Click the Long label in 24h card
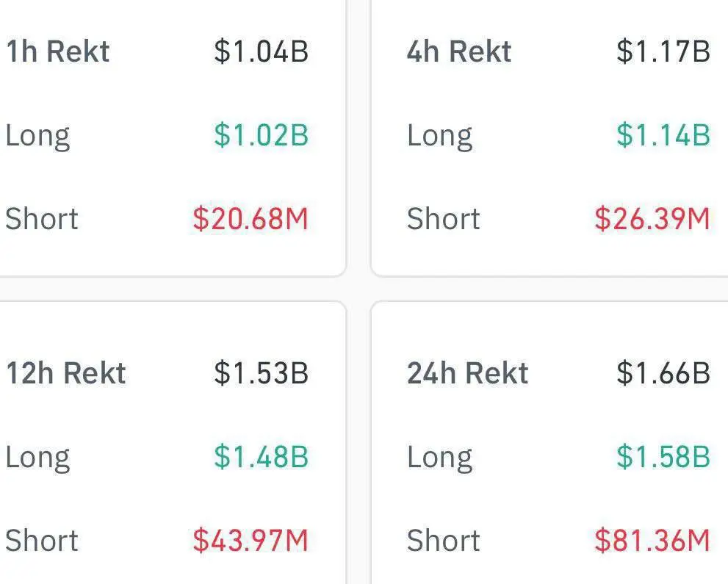The width and height of the screenshot is (728, 584). (440, 458)
